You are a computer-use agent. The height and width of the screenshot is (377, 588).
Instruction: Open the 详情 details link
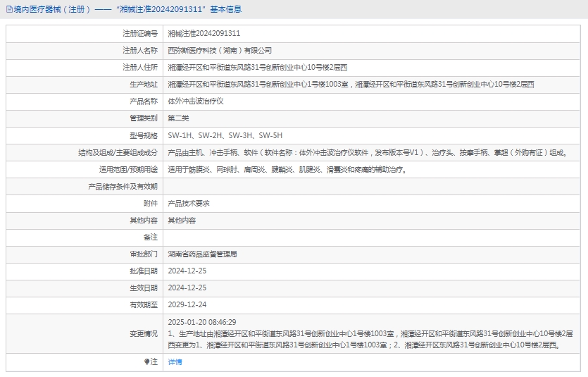pyautogui.click(x=175, y=361)
